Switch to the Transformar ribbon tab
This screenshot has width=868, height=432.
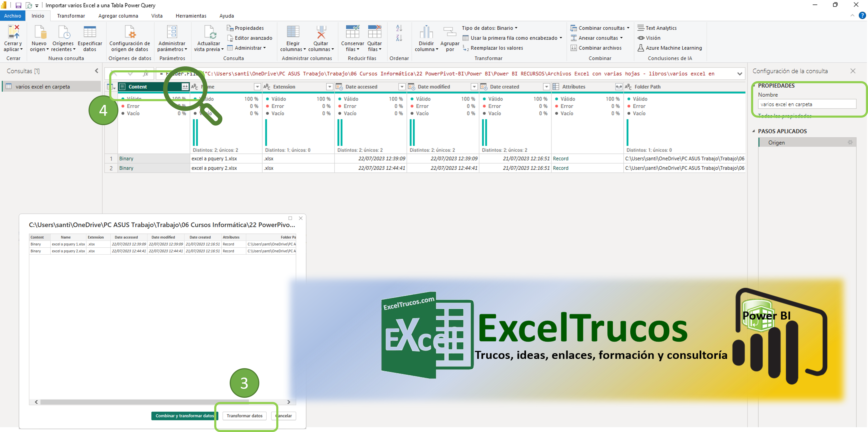point(71,16)
